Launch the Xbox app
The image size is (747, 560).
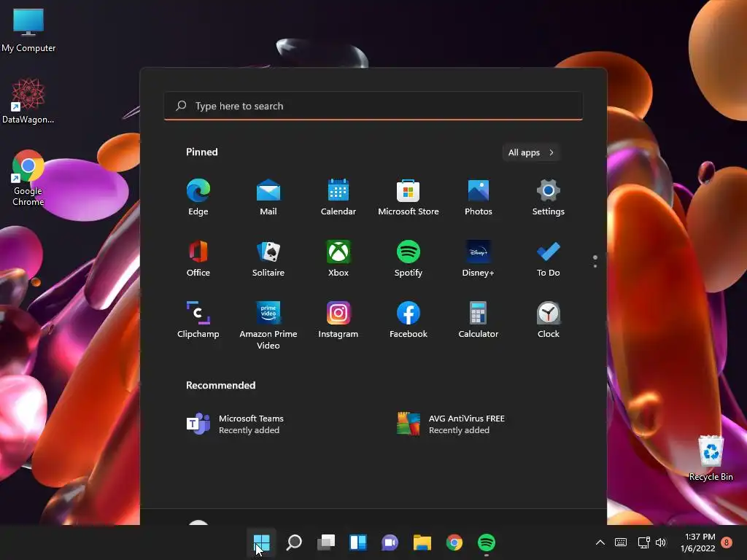click(x=338, y=259)
